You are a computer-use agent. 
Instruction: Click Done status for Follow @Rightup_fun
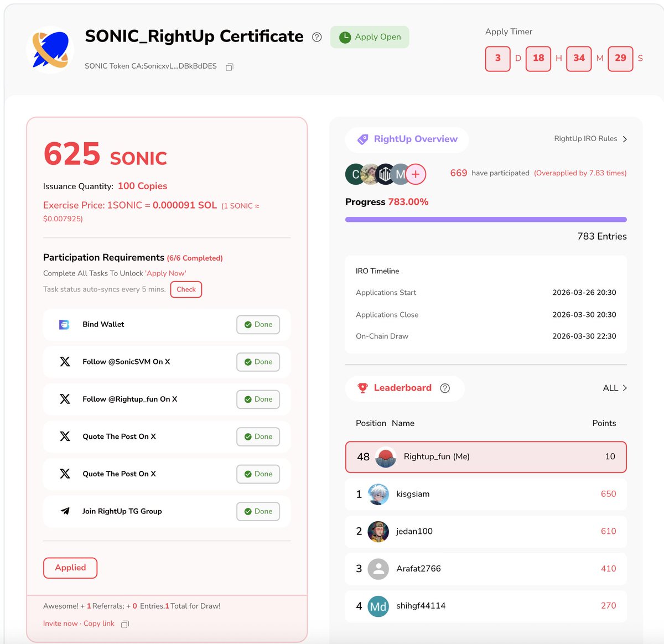pos(258,399)
